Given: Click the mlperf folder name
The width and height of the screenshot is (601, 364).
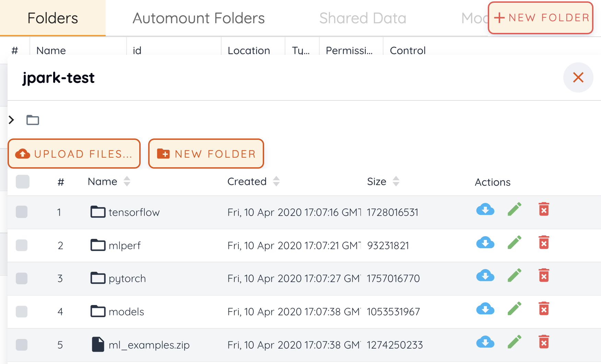Looking at the screenshot, I should [x=125, y=245].
